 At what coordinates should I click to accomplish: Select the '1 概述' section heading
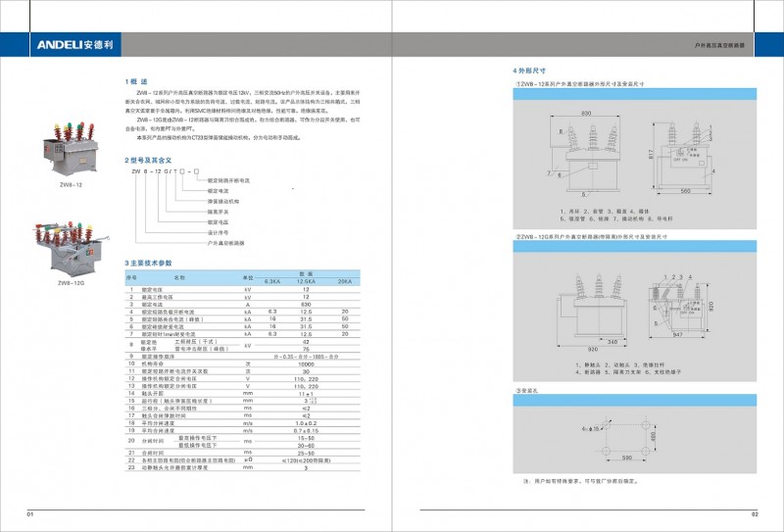(135, 80)
